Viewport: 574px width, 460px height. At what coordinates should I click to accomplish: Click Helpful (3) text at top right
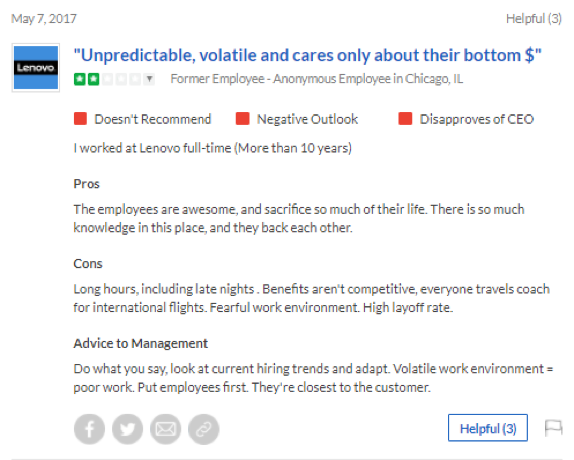pyautogui.click(x=534, y=18)
